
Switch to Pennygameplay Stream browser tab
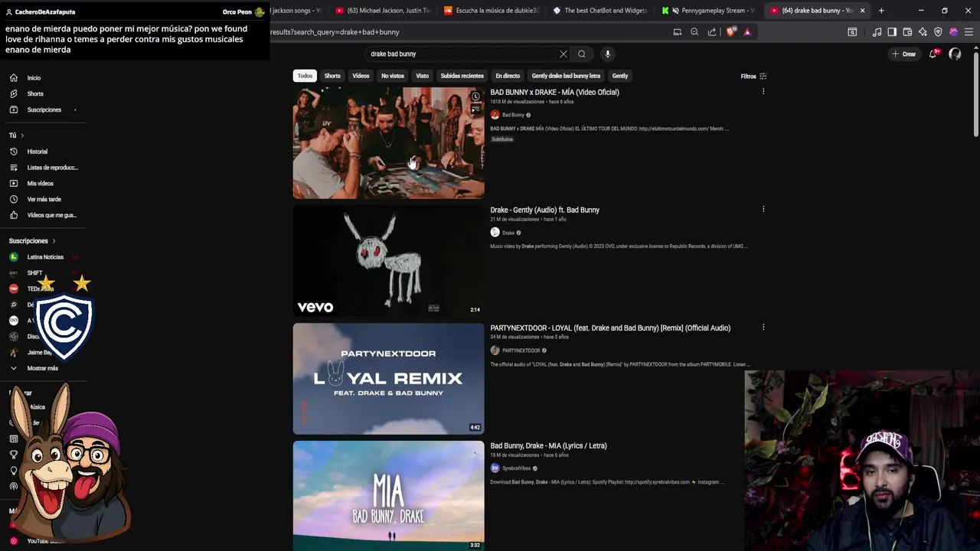point(708,11)
